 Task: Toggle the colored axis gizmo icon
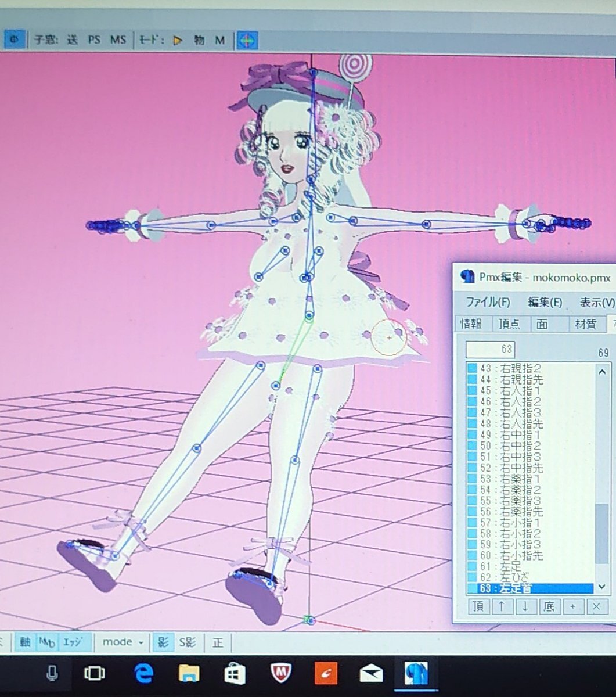[247, 40]
